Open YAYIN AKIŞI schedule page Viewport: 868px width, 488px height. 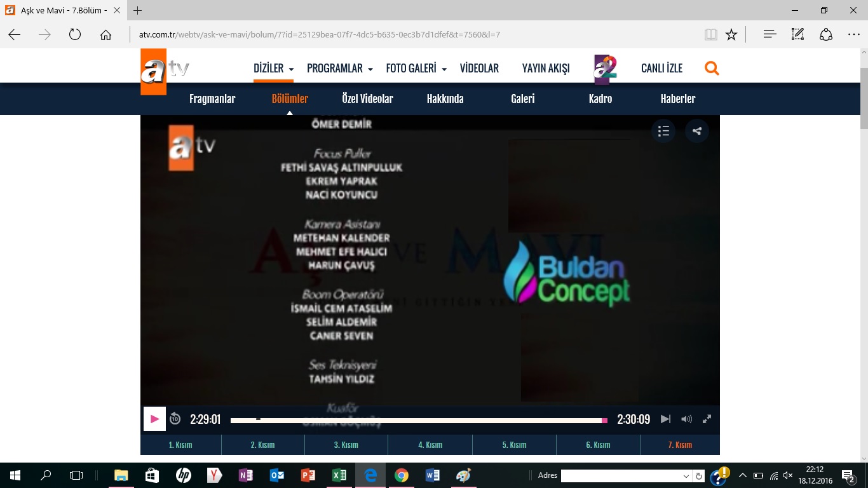coord(546,68)
